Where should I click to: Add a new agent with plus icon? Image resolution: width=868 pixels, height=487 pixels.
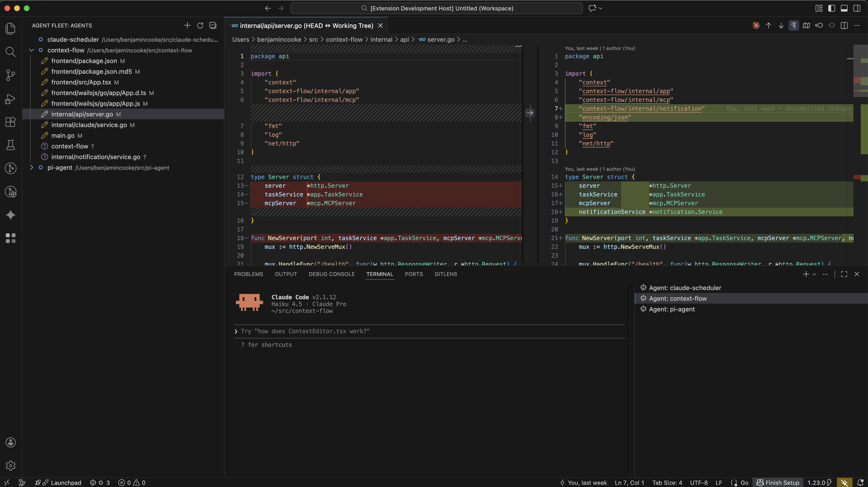click(187, 25)
